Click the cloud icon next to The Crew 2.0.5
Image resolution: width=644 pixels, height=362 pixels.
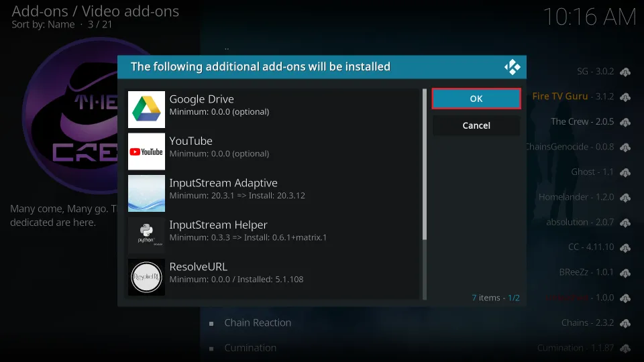pos(625,122)
